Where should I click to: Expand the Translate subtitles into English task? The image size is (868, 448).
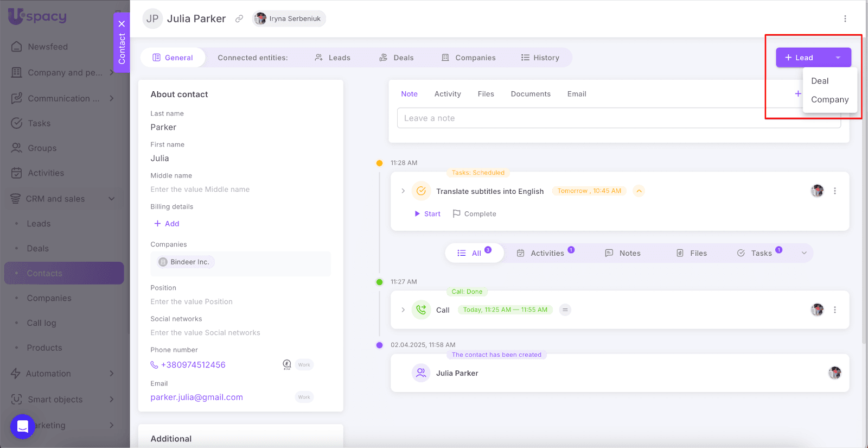pos(403,191)
